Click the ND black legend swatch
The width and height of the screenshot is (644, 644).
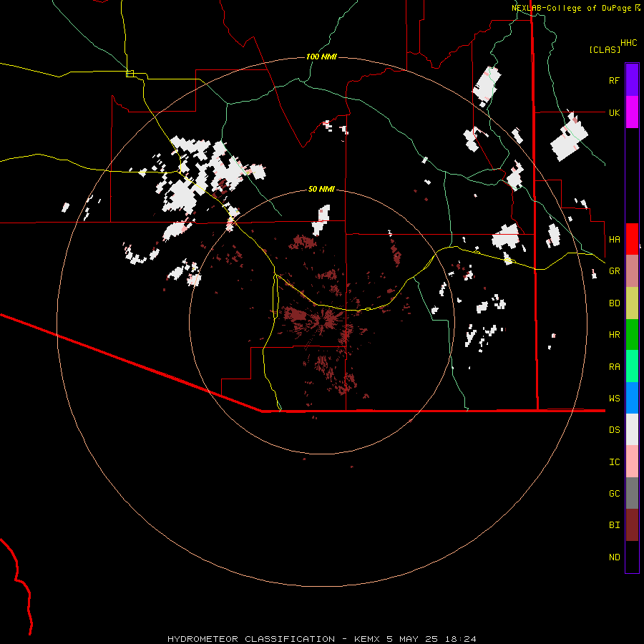(632, 557)
